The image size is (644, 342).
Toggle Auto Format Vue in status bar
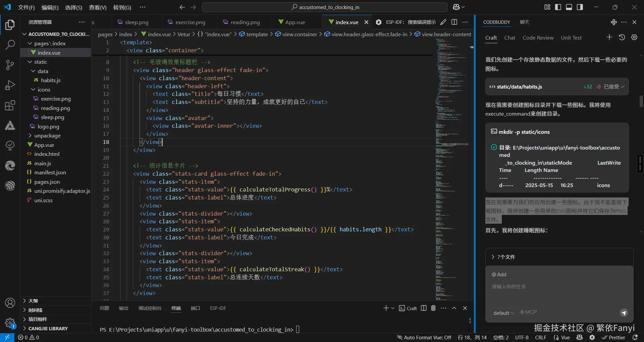[x=424, y=337]
